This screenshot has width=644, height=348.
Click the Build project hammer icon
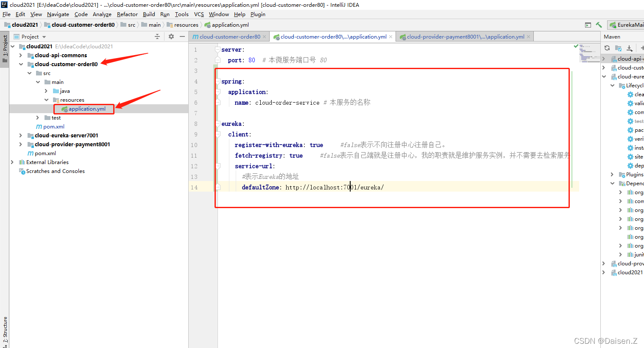point(599,25)
